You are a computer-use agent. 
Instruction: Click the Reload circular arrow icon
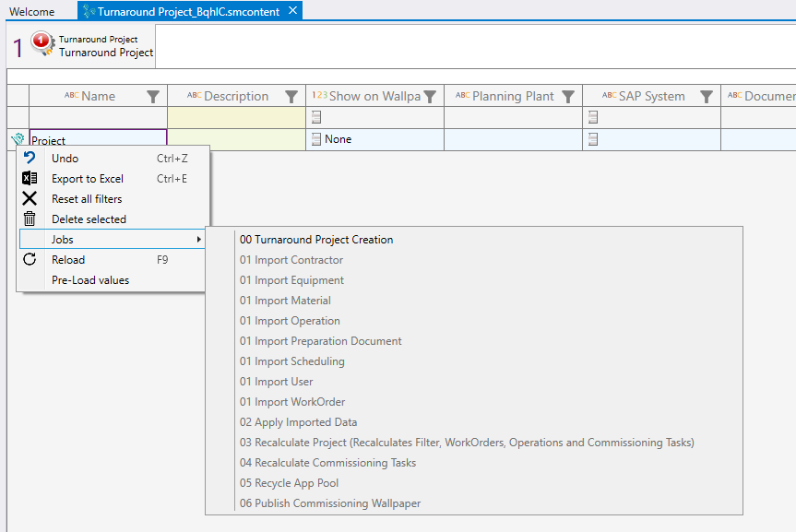(x=30, y=260)
